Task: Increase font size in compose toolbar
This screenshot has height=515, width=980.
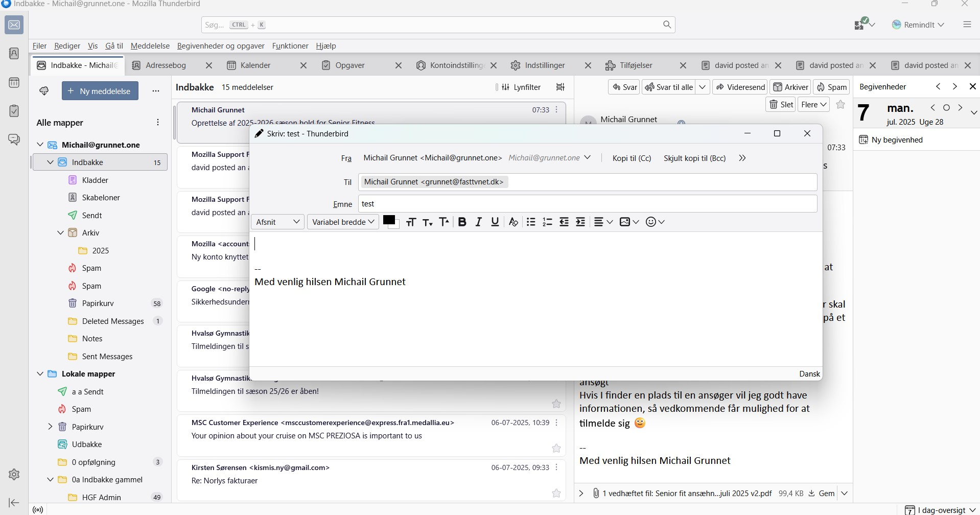Action: [x=444, y=222]
